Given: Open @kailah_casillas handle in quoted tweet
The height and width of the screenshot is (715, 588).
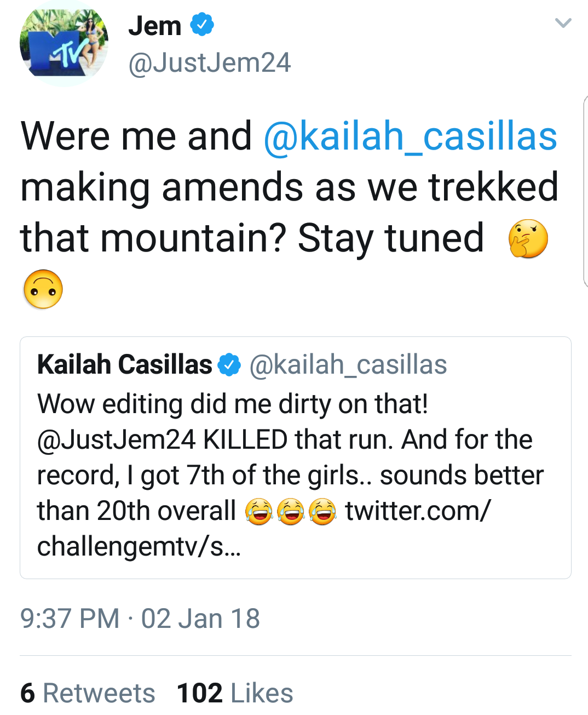Looking at the screenshot, I should [x=348, y=365].
